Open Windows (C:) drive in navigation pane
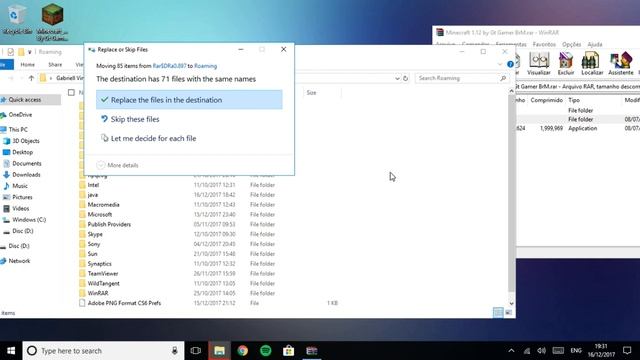Viewport: 640px width, 360px height. [29, 220]
